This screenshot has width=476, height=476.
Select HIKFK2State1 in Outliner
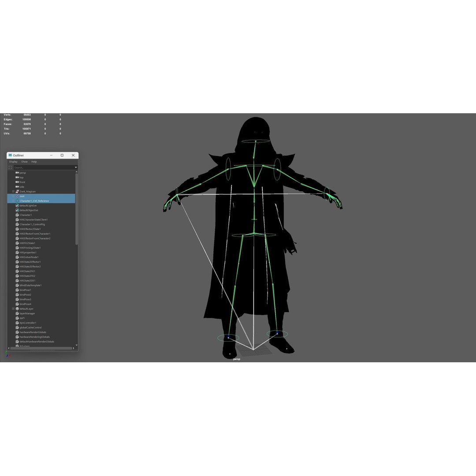click(x=27, y=243)
